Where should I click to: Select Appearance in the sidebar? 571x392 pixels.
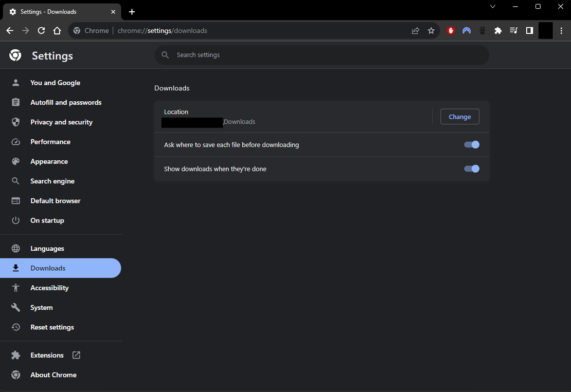tap(49, 161)
